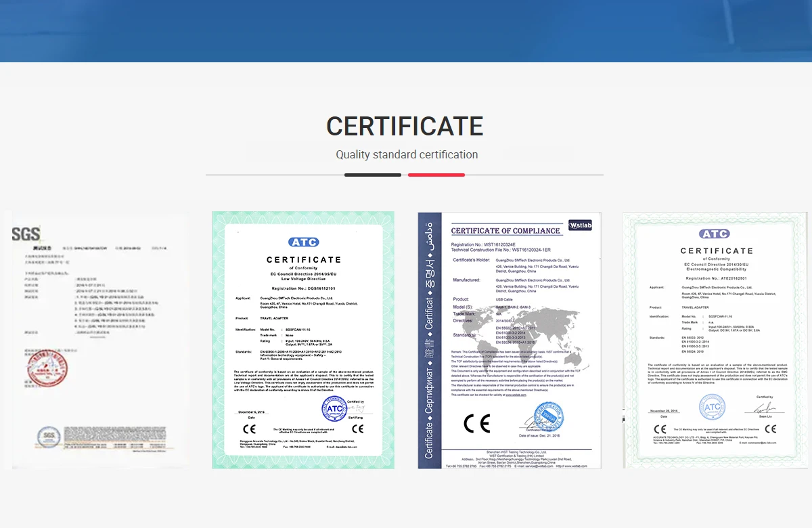The image size is (812, 528).
Task: Click the Wstlab logo badge
Action: [x=579, y=225]
